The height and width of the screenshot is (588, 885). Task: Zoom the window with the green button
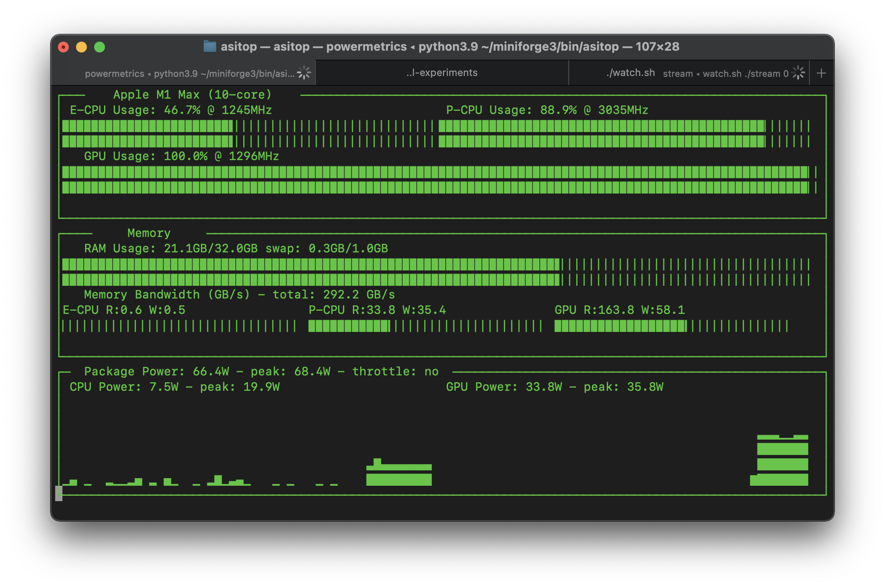pyautogui.click(x=100, y=47)
